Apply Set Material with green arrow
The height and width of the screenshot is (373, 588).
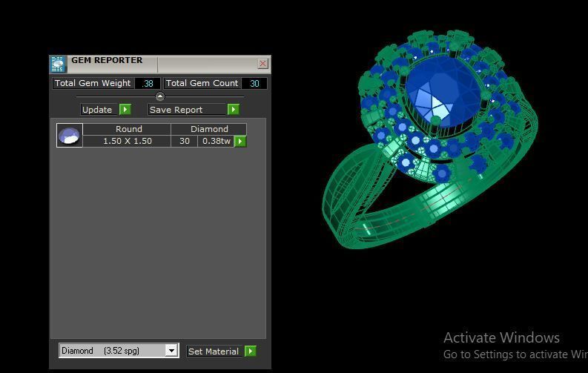pos(250,351)
